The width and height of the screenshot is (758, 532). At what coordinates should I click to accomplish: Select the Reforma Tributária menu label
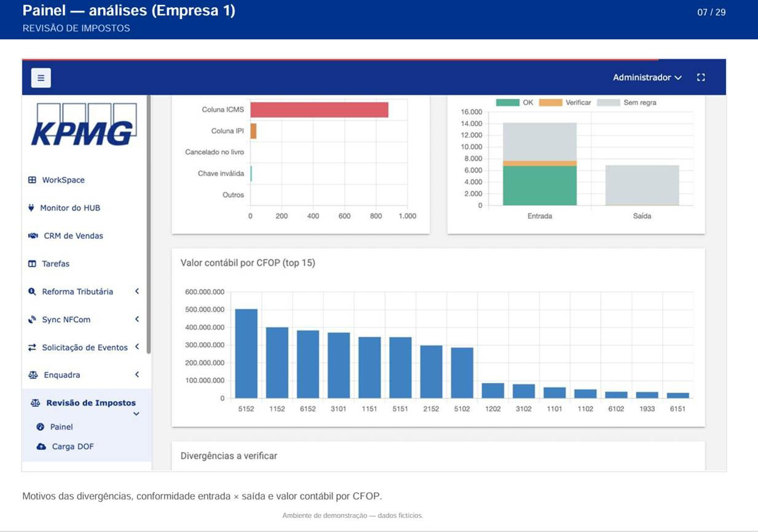[x=77, y=292]
